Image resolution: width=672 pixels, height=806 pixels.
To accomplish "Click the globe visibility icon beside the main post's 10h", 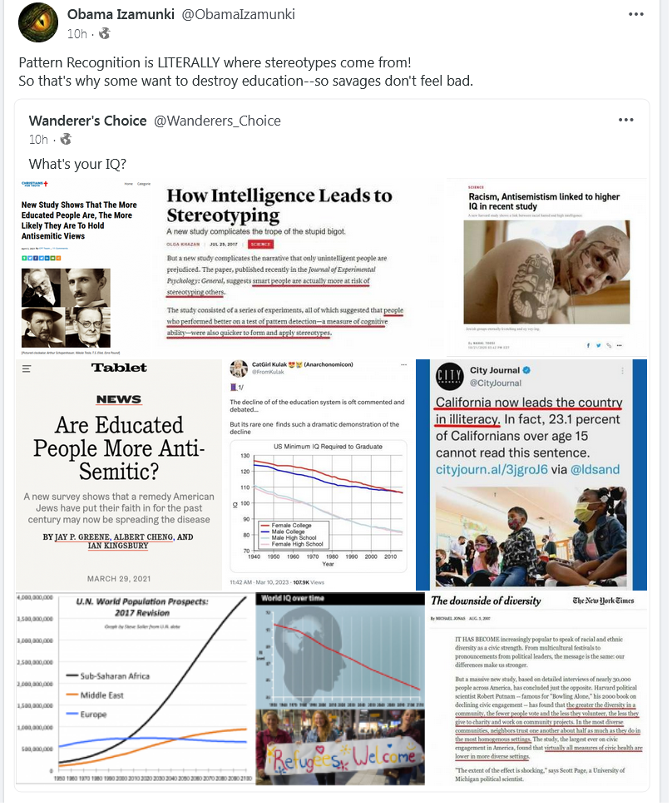I will [104, 34].
